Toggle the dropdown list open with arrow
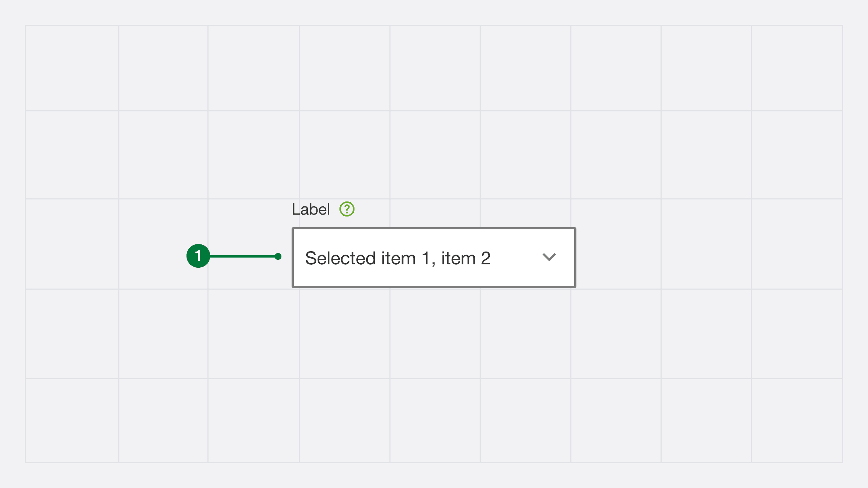 click(x=549, y=257)
